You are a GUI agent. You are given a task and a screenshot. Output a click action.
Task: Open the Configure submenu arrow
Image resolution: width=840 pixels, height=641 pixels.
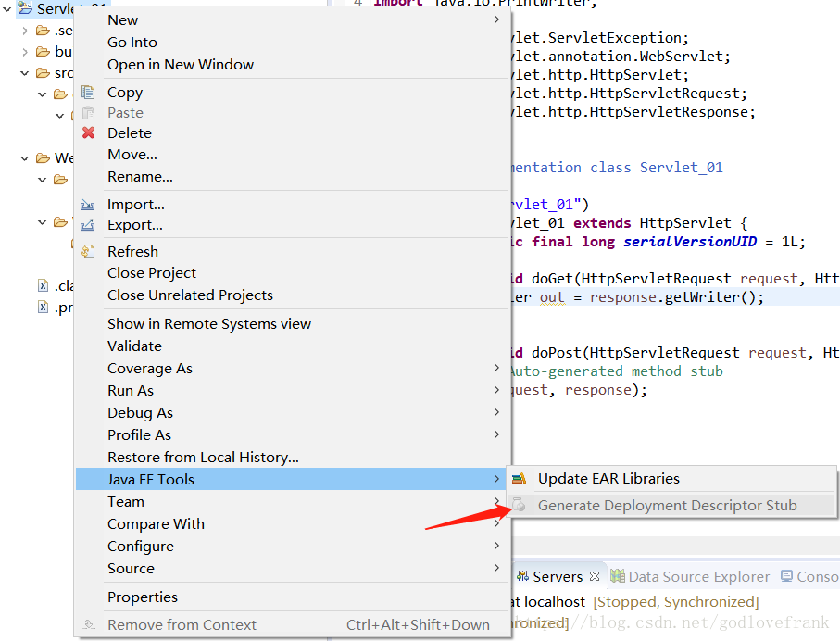(496, 546)
